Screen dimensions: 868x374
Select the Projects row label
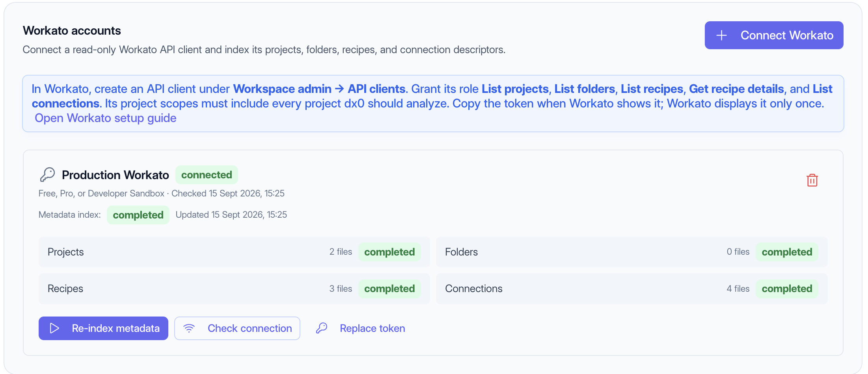coord(65,252)
